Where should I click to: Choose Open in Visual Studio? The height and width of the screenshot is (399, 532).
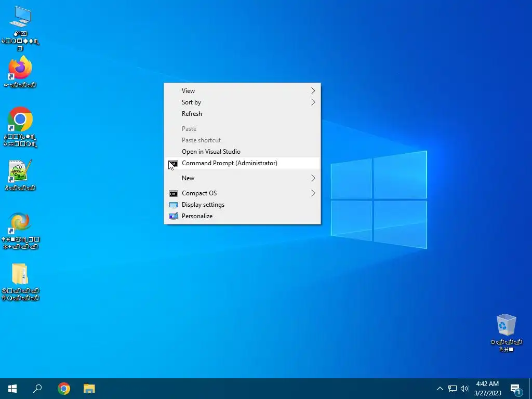click(242, 152)
